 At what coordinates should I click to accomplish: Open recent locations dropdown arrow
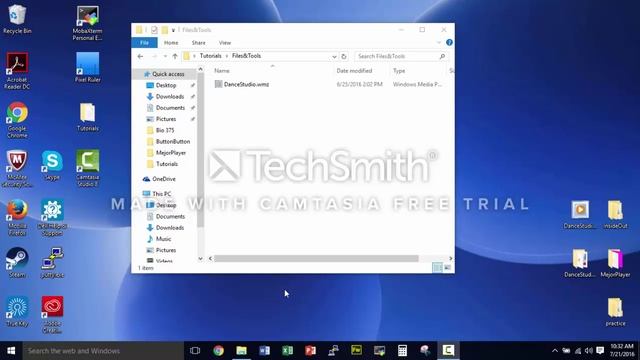tap(165, 56)
